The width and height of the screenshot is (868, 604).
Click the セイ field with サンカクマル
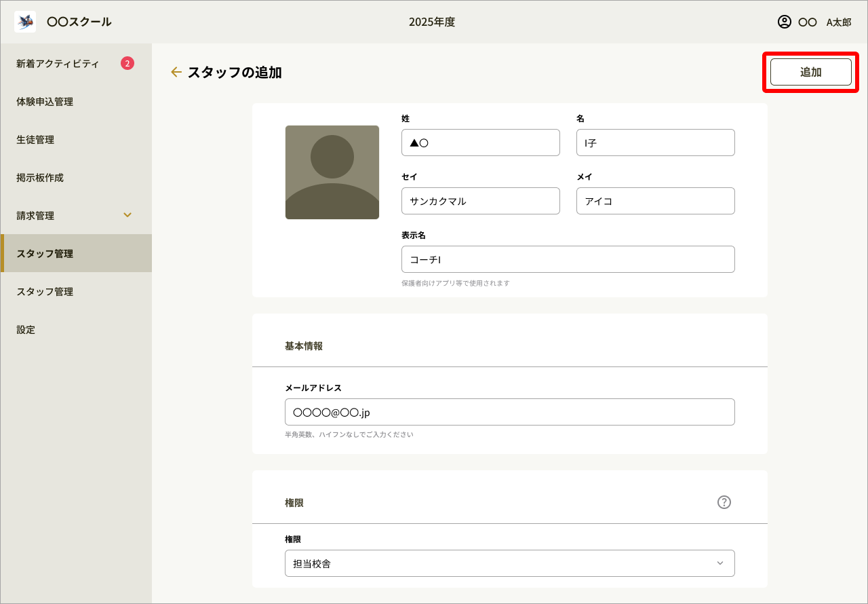pyautogui.click(x=481, y=201)
